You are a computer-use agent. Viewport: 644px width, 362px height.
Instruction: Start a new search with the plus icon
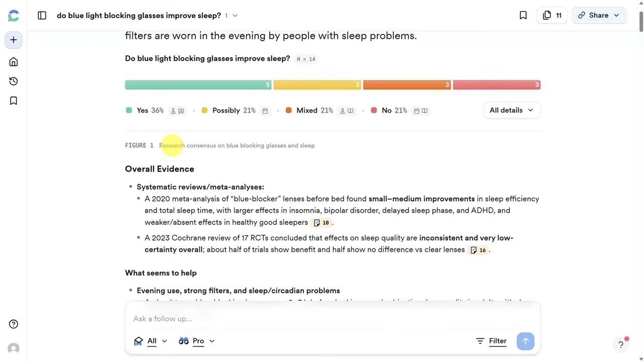tap(13, 40)
